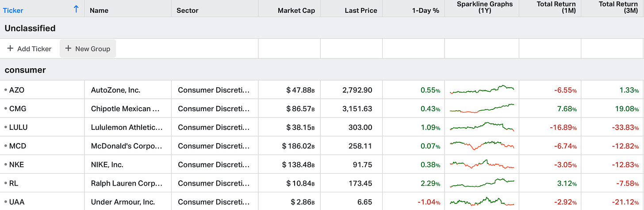Viewport: 644px width, 210px height.
Task: Select McDonald's Corporation name cell
Action: coord(126,146)
